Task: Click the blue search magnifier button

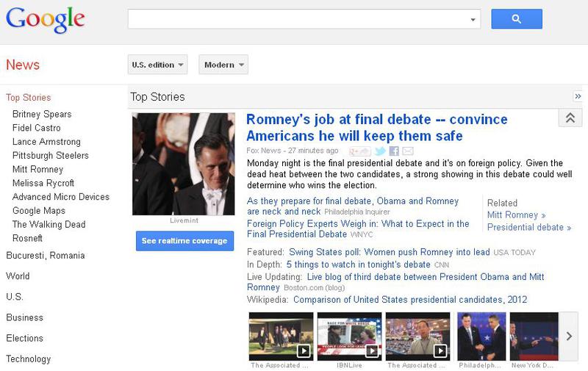Action: pos(517,19)
